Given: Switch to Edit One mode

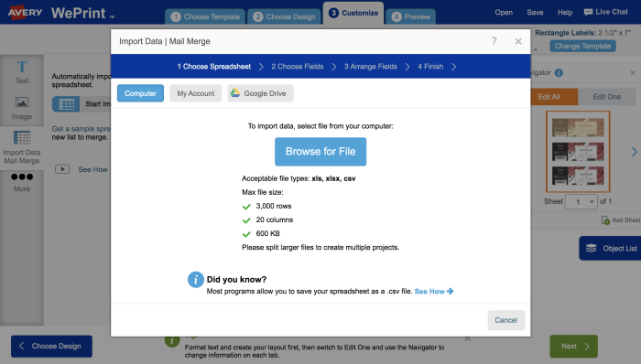Looking at the screenshot, I should 606,97.
